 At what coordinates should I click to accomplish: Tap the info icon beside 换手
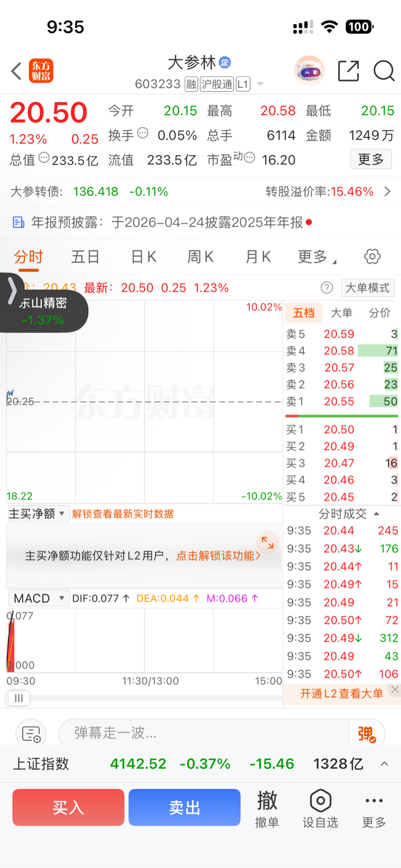143,133
